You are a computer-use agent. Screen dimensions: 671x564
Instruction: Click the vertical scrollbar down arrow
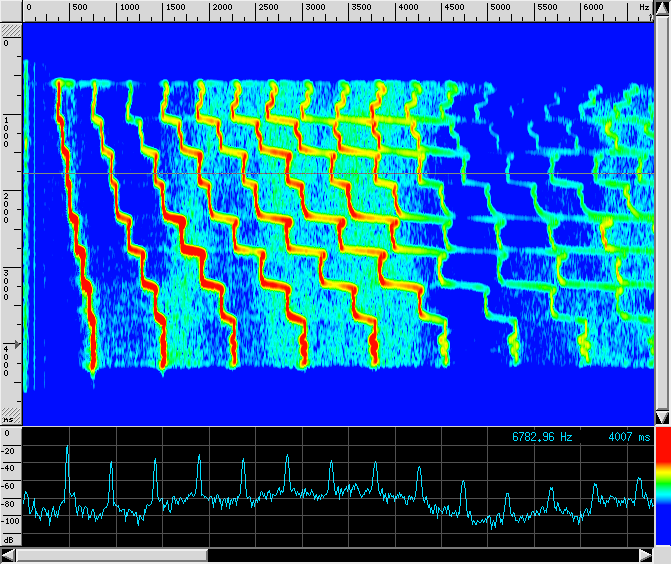click(661, 417)
